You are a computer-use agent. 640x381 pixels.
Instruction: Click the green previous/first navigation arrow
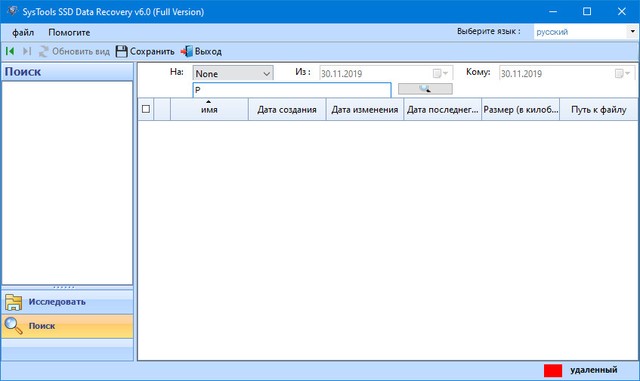10,51
